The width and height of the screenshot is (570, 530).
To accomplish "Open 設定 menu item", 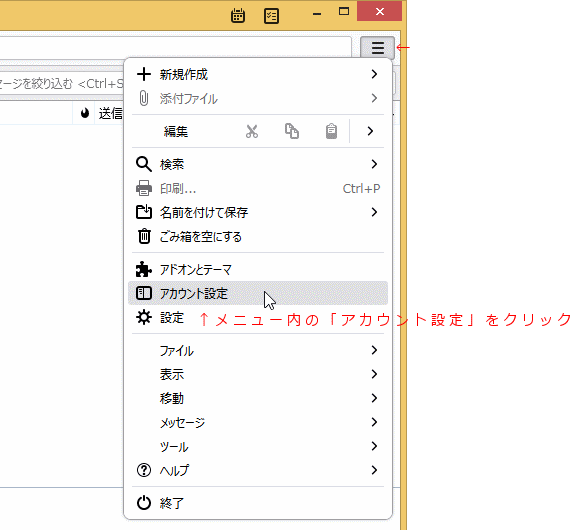I will coord(258,317).
